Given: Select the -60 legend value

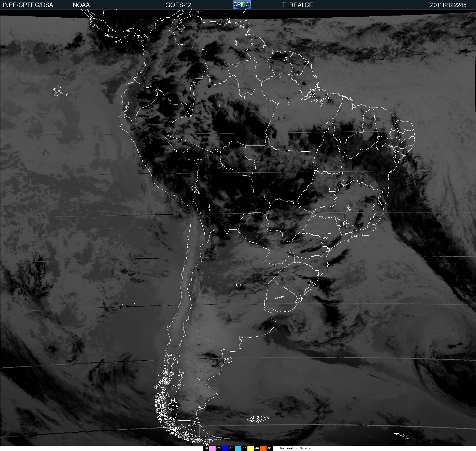Looking at the screenshot, I should pos(231,448).
